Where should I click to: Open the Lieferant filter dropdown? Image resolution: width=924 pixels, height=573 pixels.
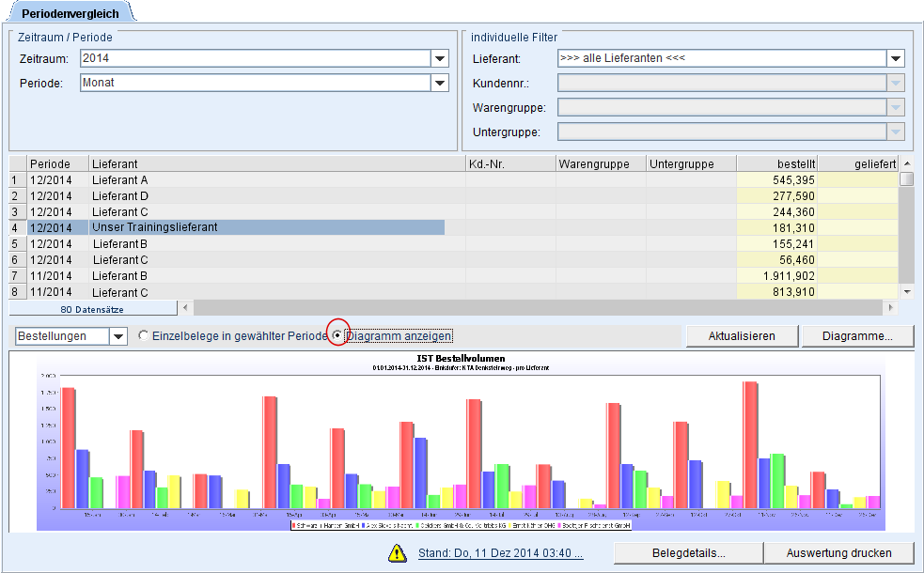click(x=896, y=59)
